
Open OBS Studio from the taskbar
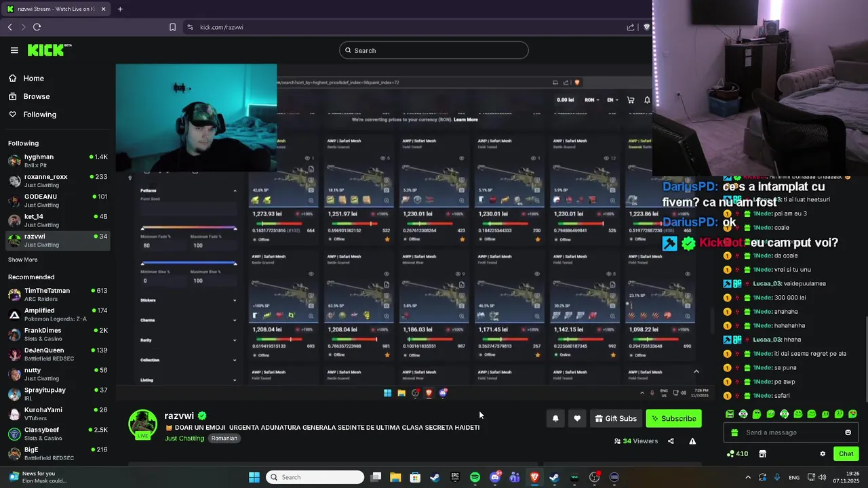tap(595, 477)
